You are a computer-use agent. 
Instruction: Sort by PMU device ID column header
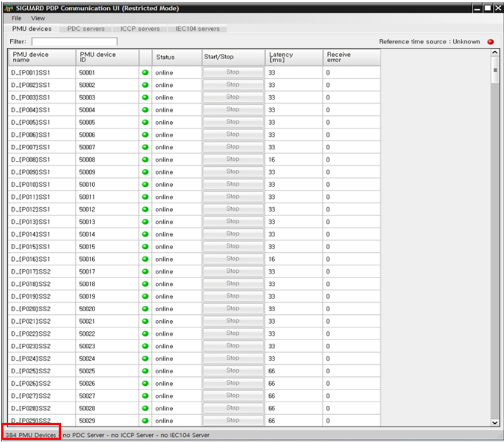[x=108, y=57]
